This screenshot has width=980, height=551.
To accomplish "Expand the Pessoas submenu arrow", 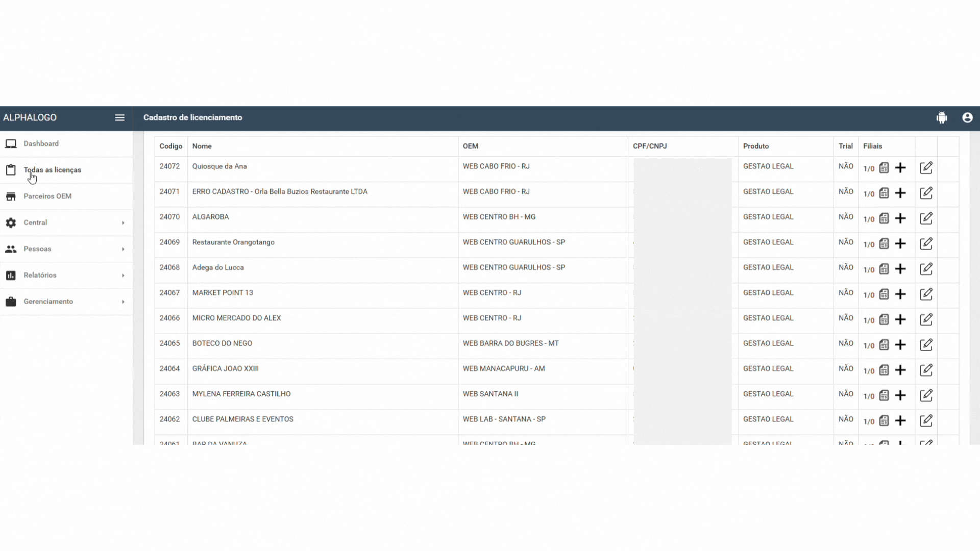I will point(123,249).
